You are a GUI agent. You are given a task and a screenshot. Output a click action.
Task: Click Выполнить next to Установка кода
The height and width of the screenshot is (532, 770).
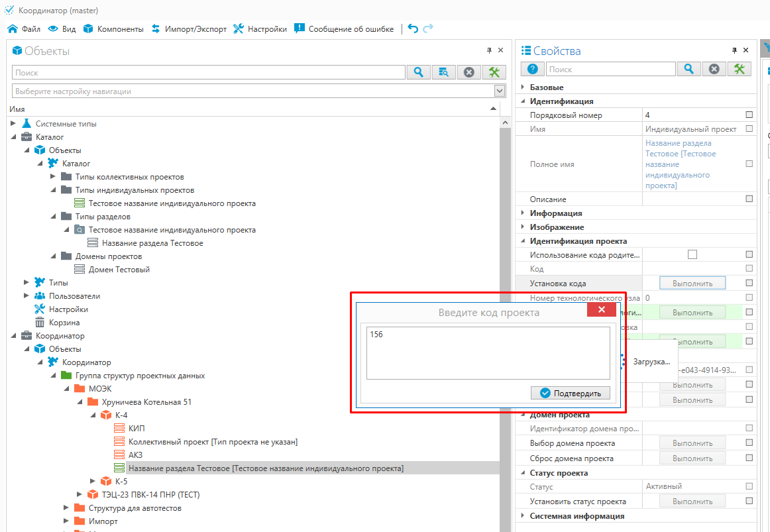(x=692, y=284)
